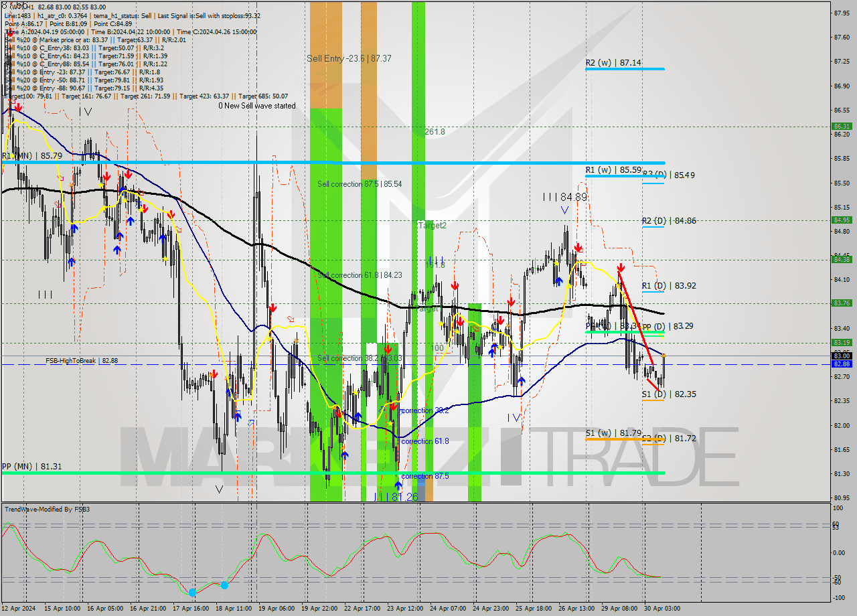
Task: Click the 'R1 (MN) | 85.79' monthly resistance label
Action: point(32,156)
